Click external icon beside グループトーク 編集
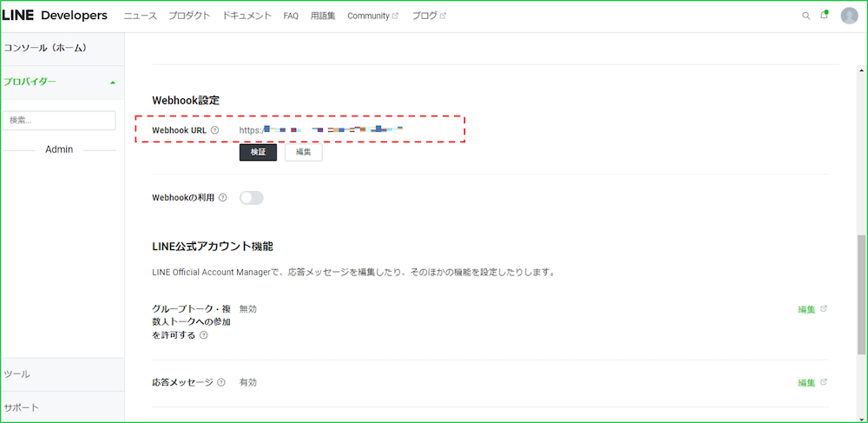Viewport: 868px width, 423px height. pyautogui.click(x=824, y=309)
